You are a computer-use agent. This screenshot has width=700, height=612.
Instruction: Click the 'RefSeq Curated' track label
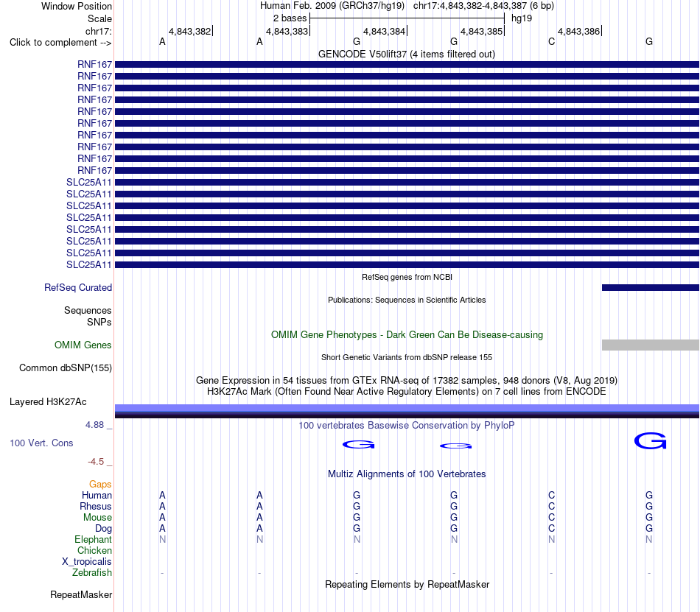click(77, 288)
